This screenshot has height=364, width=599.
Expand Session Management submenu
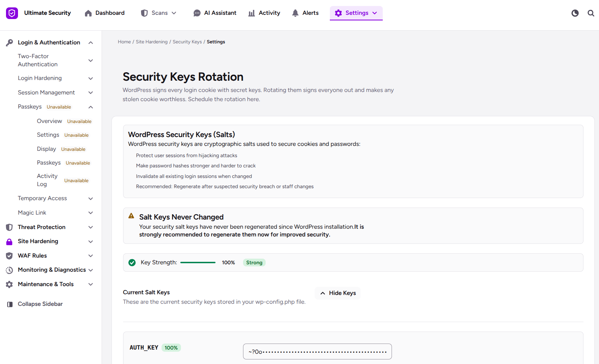pos(91,93)
